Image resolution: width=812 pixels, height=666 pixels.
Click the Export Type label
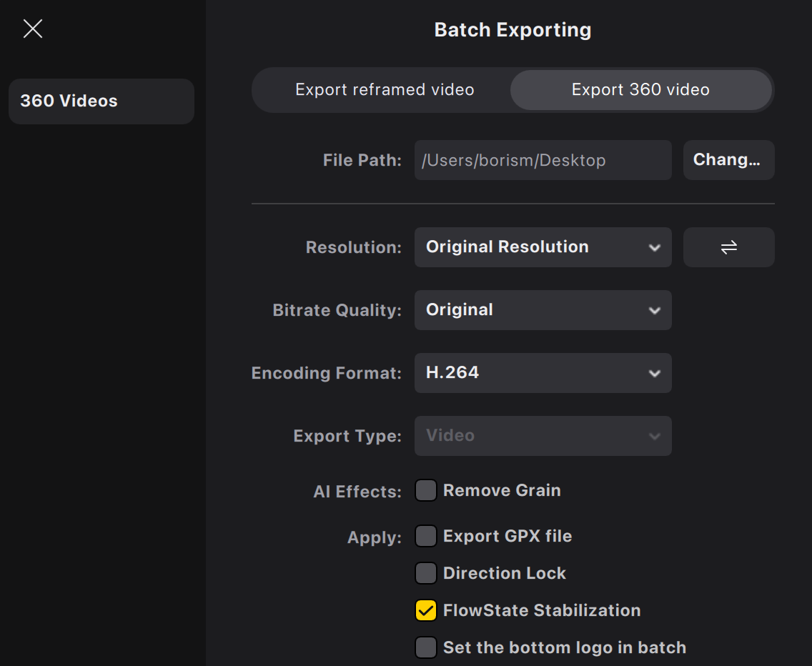(x=347, y=436)
